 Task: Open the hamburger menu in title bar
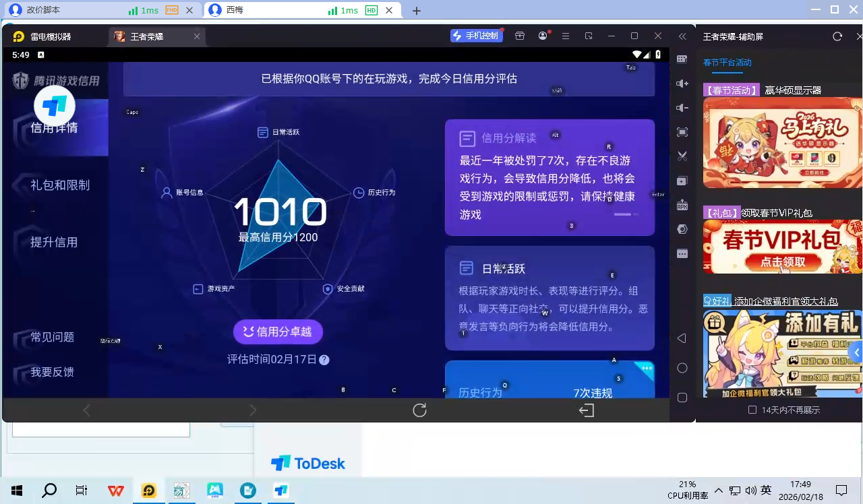[566, 36]
